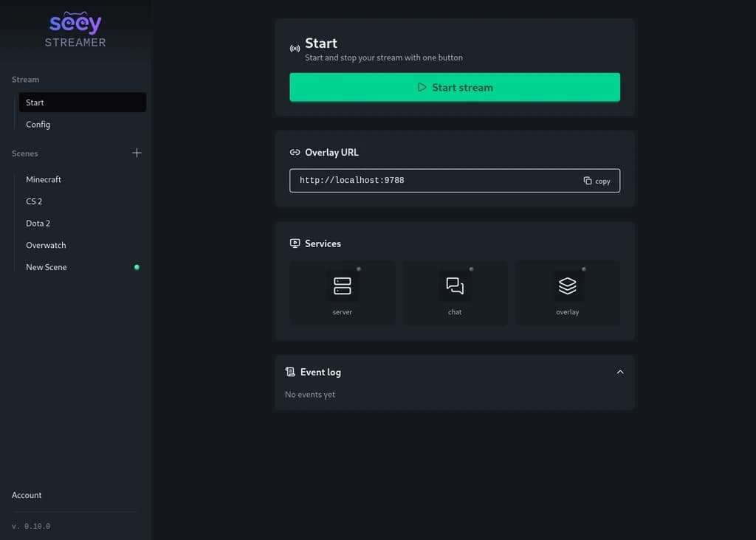Screen dimensions: 756x540
Task: Click the overlay service card label
Action: [567, 312]
